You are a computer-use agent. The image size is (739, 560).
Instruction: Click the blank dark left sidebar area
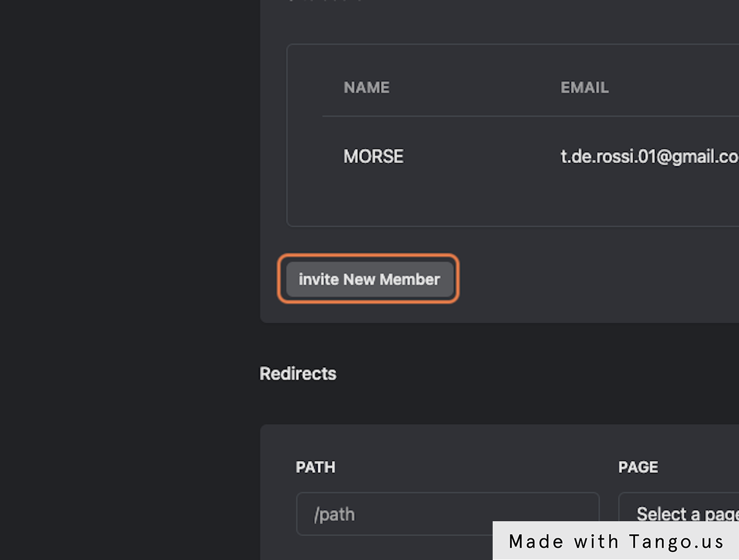[123, 277]
